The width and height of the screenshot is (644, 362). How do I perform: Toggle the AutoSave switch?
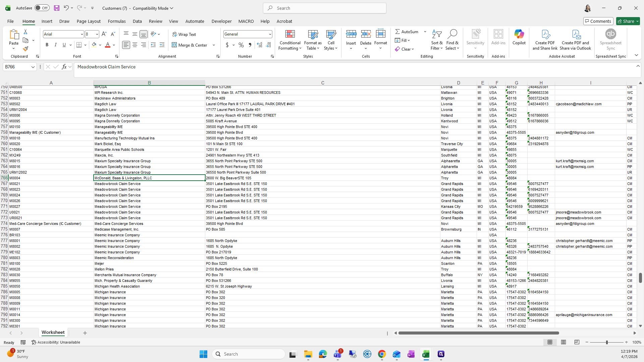click(42, 8)
